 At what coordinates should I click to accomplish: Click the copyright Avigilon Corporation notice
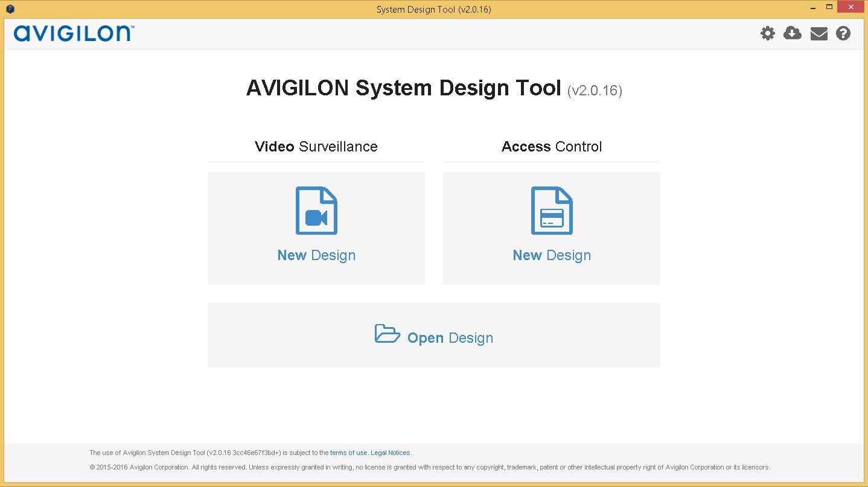[430, 467]
